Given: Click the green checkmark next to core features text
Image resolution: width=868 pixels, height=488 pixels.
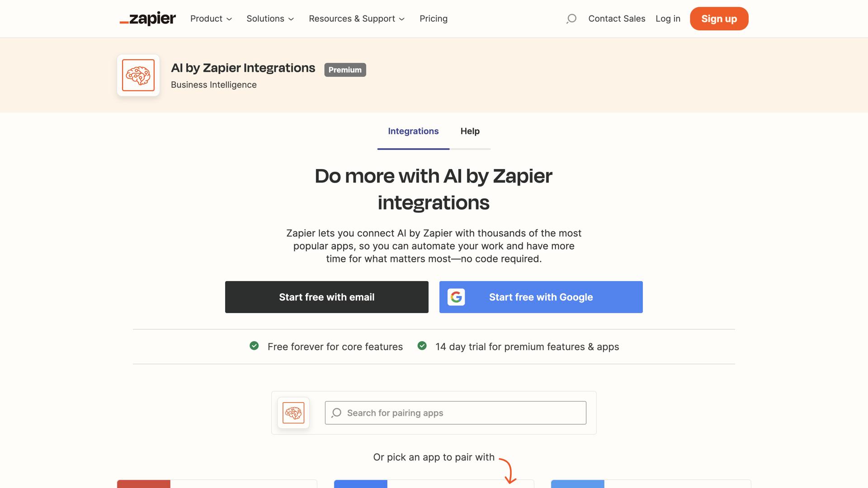Looking at the screenshot, I should [254, 346].
